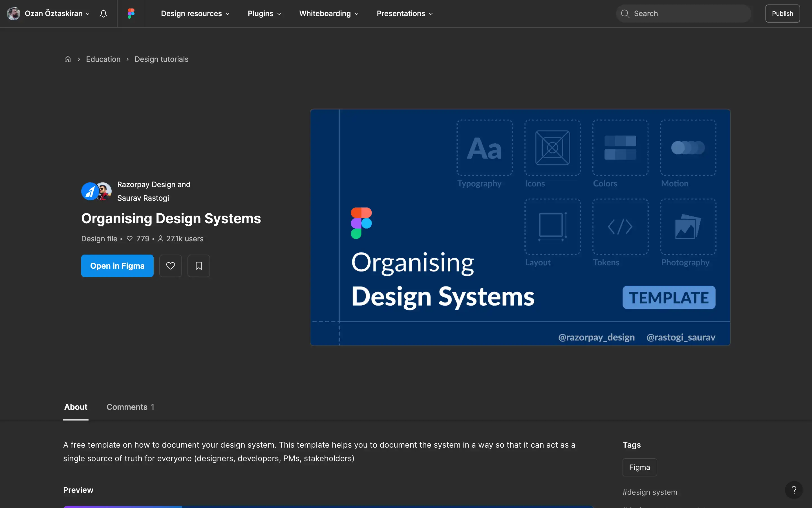Save the file with the bookmark button
Viewport: 812px width, 508px height.
pyautogui.click(x=199, y=266)
